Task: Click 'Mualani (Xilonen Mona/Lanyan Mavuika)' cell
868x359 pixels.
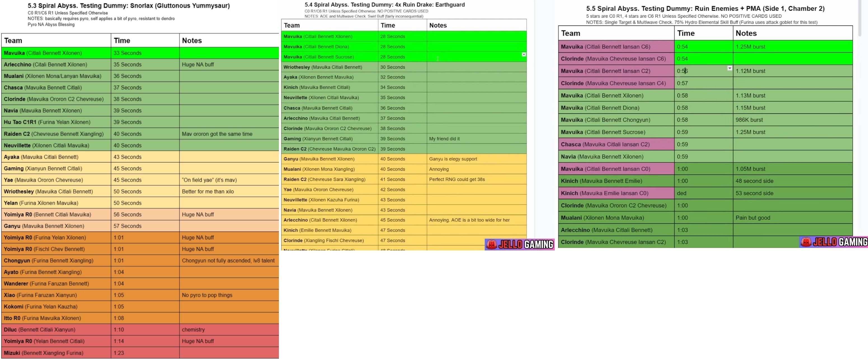Action: [56, 76]
